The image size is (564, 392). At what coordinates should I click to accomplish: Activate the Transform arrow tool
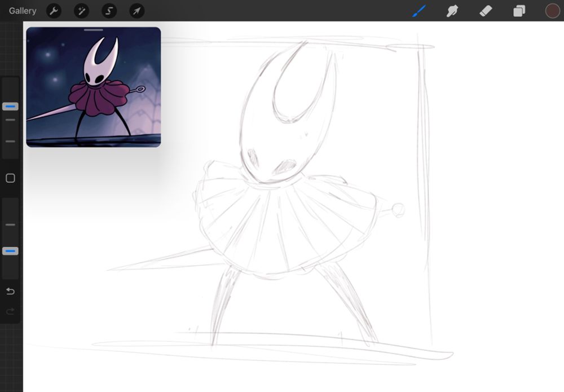(x=136, y=11)
